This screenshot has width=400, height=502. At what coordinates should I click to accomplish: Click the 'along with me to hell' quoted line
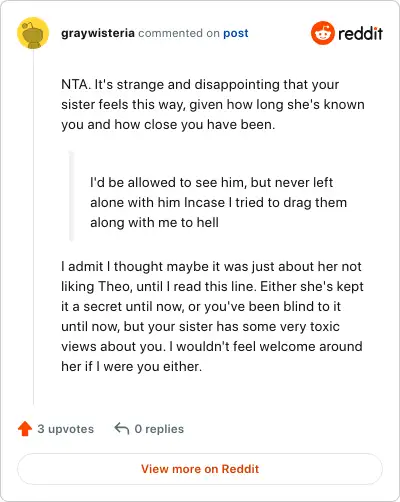pos(154,222)
